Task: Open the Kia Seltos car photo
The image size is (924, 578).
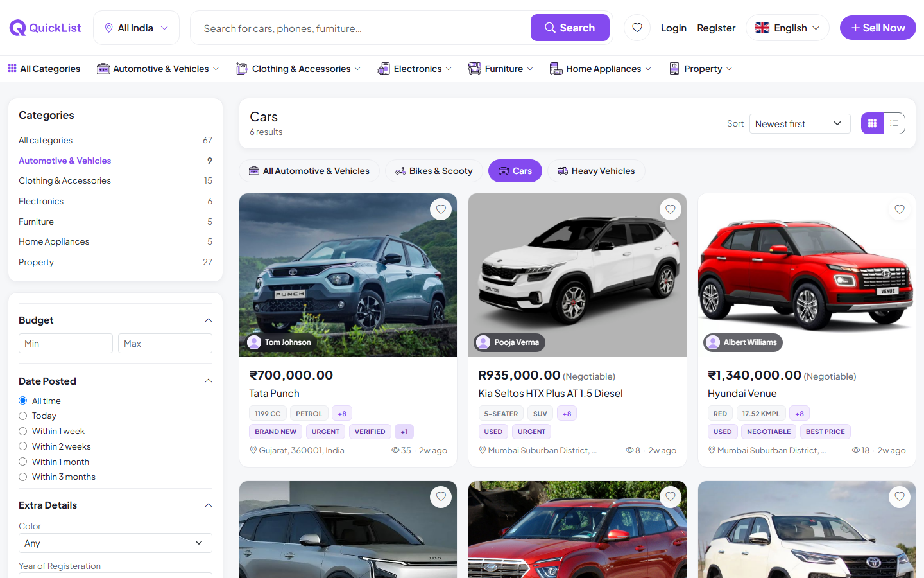Action: point(577,275)
